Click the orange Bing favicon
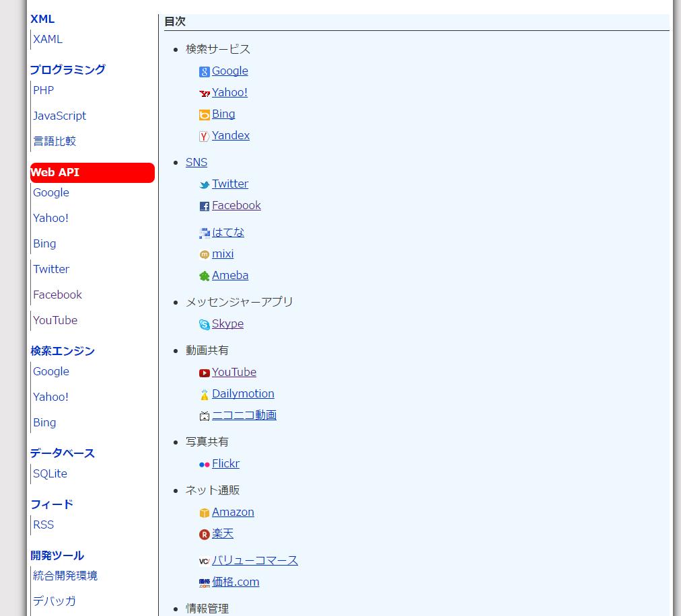 pos(204,115)
